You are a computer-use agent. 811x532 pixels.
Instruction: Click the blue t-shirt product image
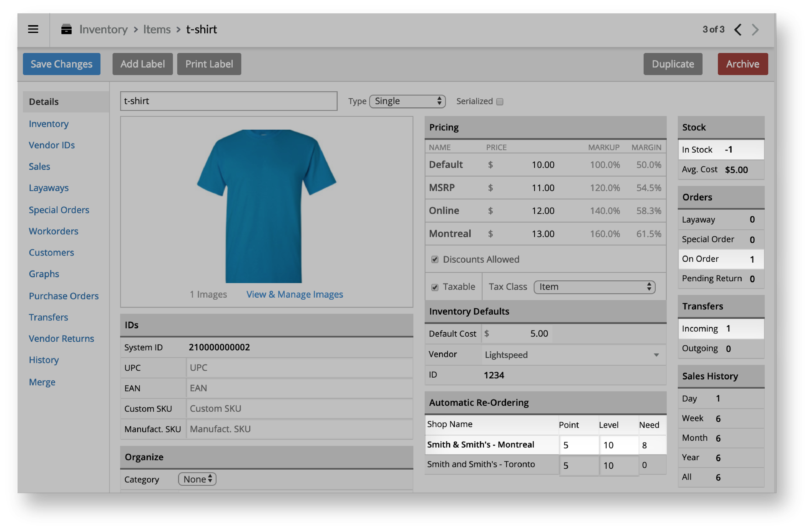click(267, 206)
